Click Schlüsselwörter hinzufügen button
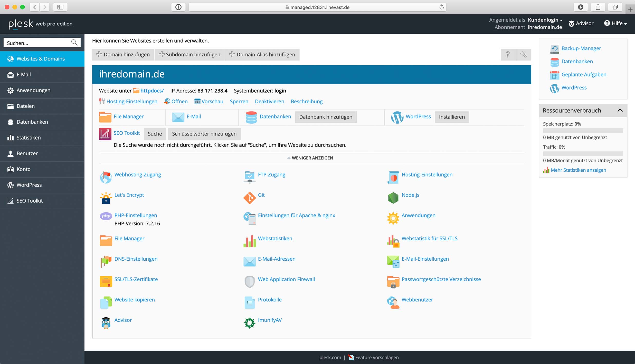The width and height of the screenshot is (635, 364). [204, 134]
